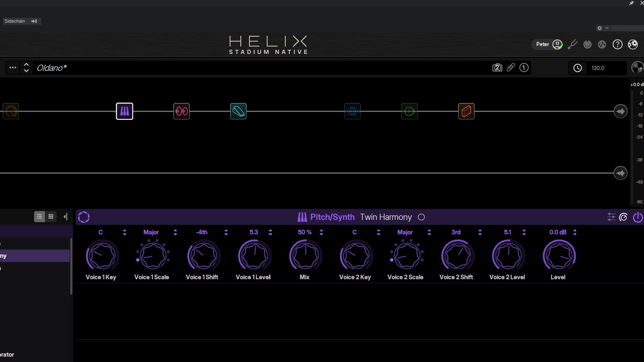The height and width of the screenshot is (362, 644).
Task: Click the Voice 2 Key knob
Action: pos(356,256)
